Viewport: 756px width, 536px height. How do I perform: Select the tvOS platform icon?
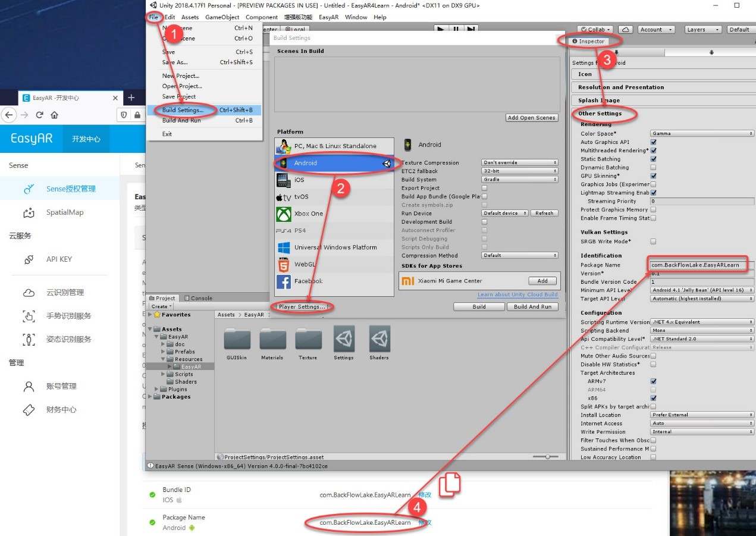(284, 197)
